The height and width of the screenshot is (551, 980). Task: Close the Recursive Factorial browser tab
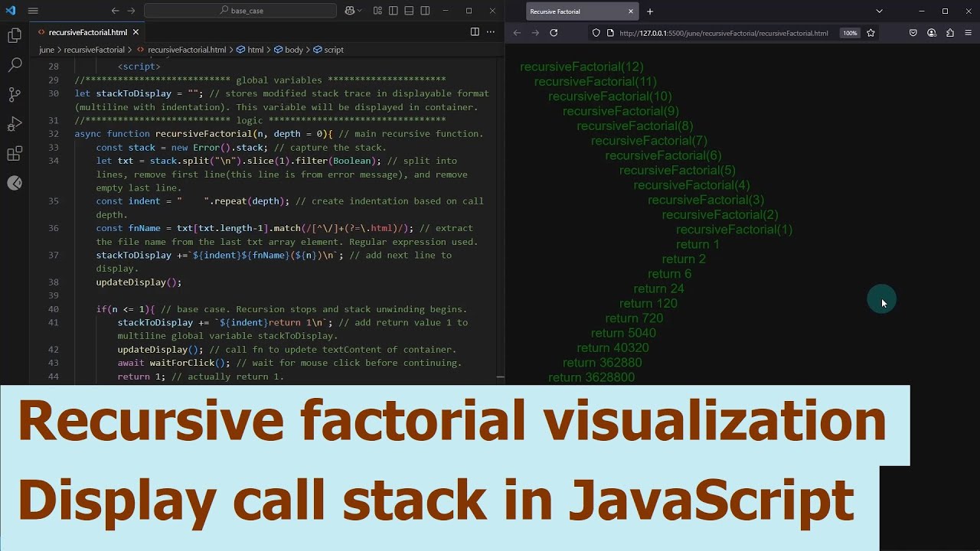click(631, 11)
